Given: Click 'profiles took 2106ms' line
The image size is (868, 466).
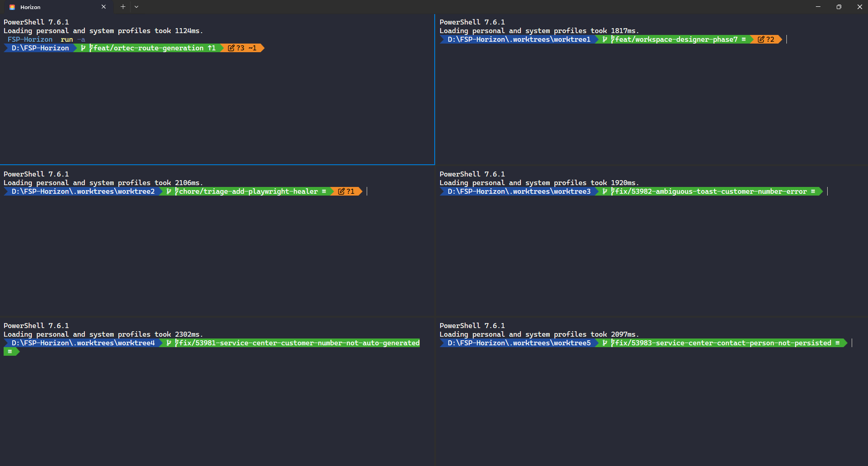Looking at the screenshot, I should click(x=103, y=183).
